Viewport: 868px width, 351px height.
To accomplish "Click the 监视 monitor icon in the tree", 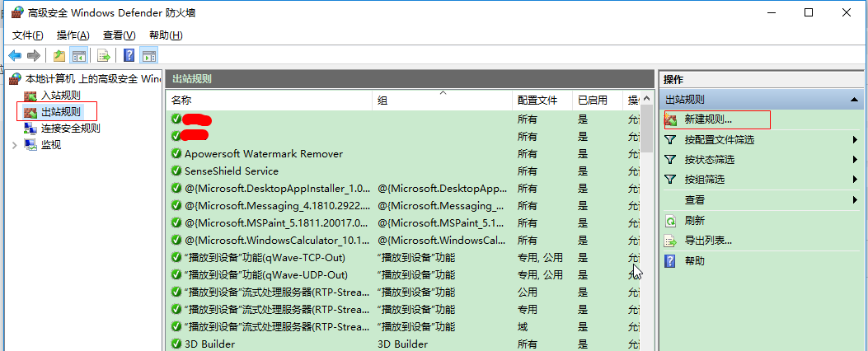I will pyautogui.click(x=30, y=145).
